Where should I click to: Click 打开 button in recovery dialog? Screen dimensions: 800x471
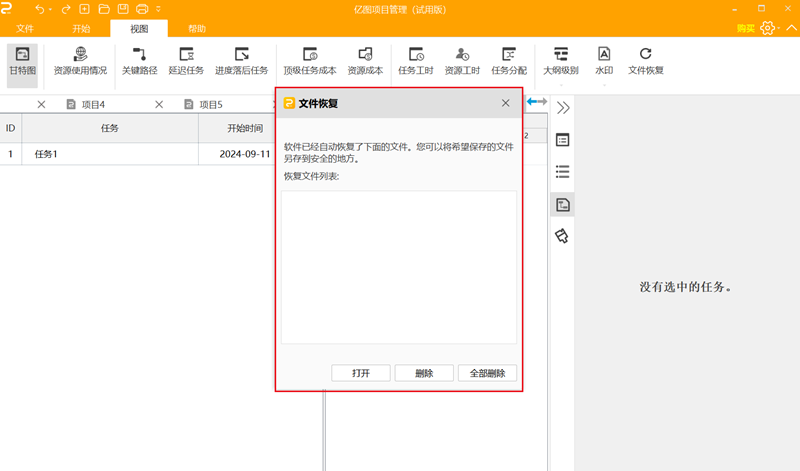point(361,373)
